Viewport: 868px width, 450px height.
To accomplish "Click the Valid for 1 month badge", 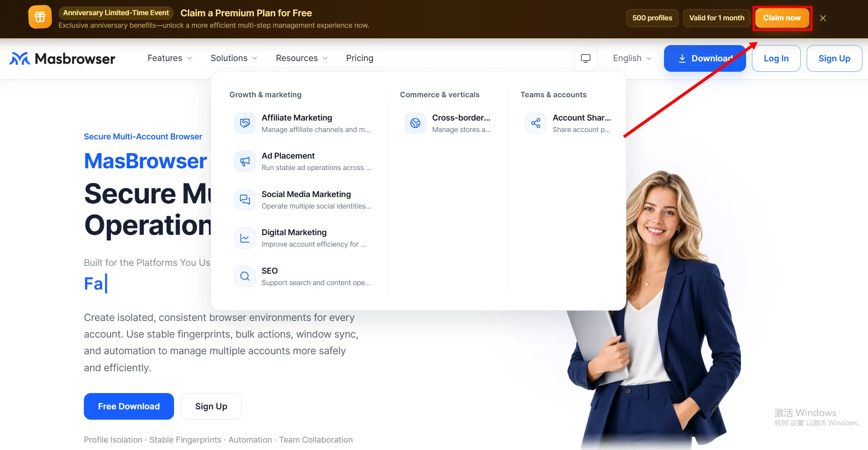I will tap(717, 18).
